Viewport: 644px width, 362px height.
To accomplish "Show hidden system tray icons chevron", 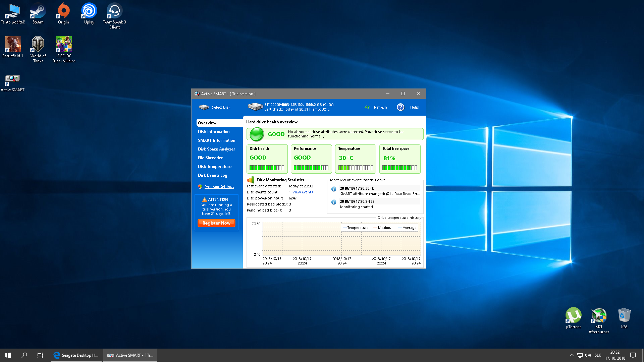I will (x=572, y=355).
